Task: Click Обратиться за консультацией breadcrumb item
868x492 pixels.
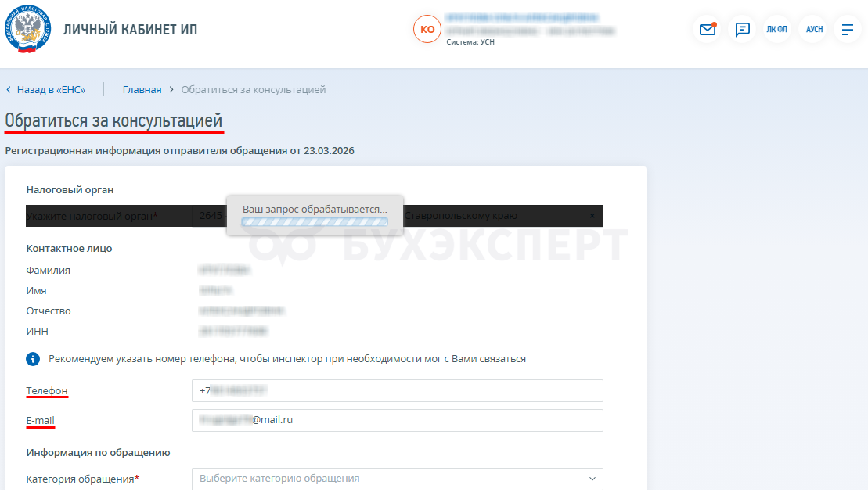Action: coord(254,90)
